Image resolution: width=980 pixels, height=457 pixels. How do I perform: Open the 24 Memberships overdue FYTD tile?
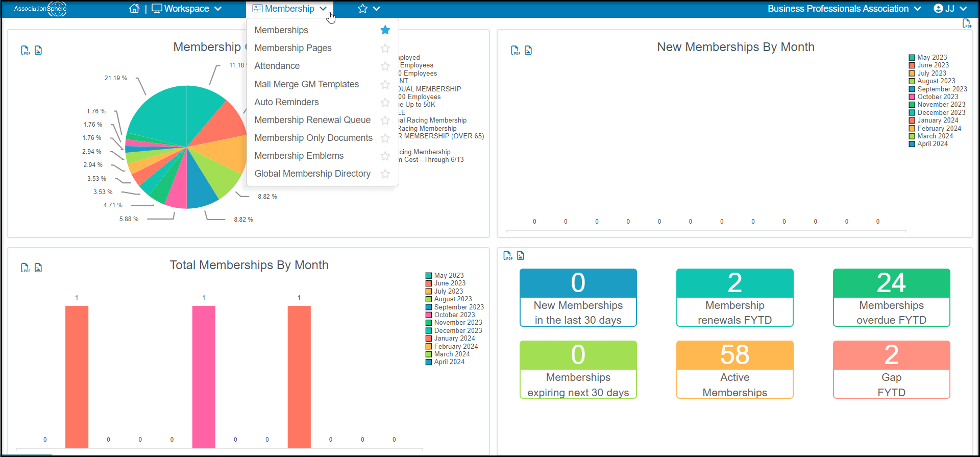coord(892,298)
